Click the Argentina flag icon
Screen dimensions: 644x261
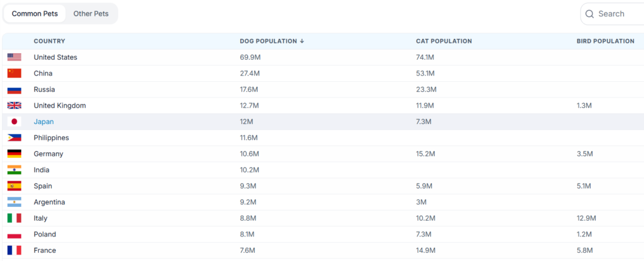[14, 202]
